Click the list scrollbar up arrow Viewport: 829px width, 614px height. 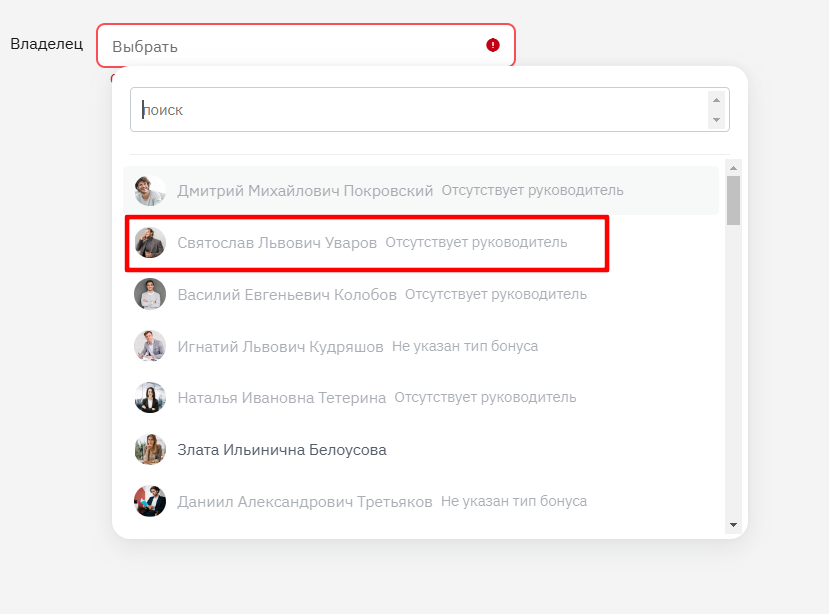coord(733,168)
